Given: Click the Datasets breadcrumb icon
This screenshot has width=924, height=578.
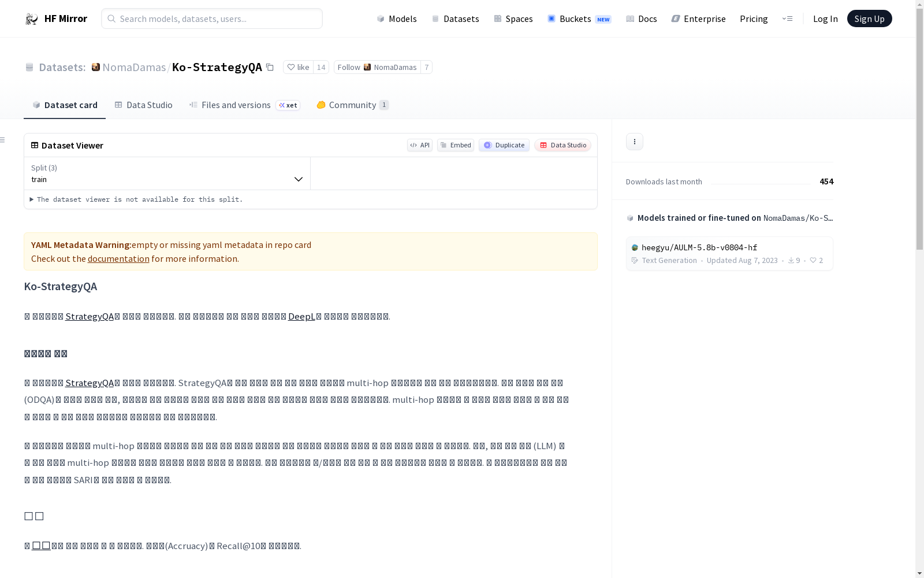Looking at the screenshot, I should pyautogui.click(x=29, y=68).
